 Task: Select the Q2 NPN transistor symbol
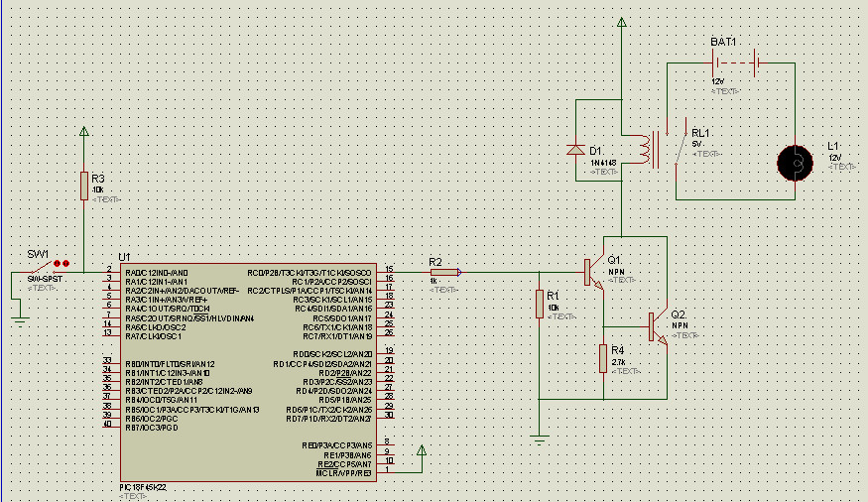click(658, 326)
